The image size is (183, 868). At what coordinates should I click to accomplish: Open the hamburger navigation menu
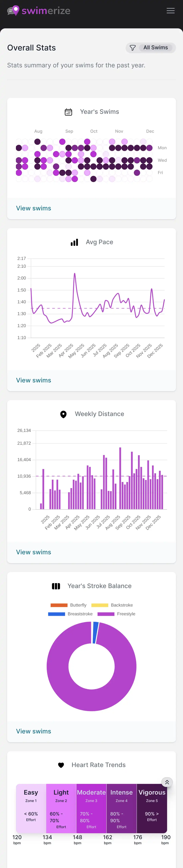170,10
